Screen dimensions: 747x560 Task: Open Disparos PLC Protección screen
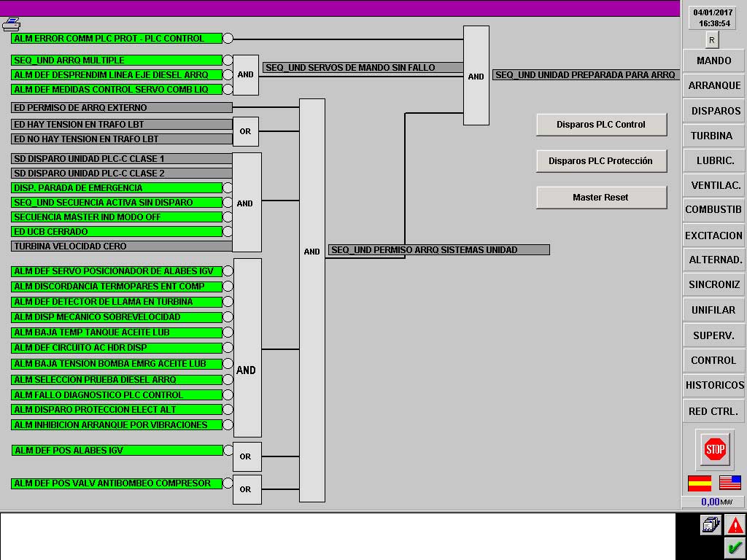(601, 161)
